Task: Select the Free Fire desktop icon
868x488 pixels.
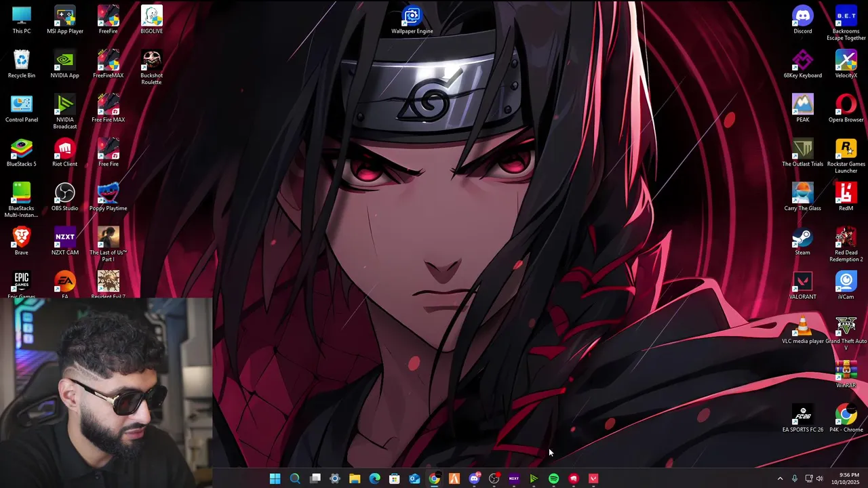Action: [x=108, y=152]
